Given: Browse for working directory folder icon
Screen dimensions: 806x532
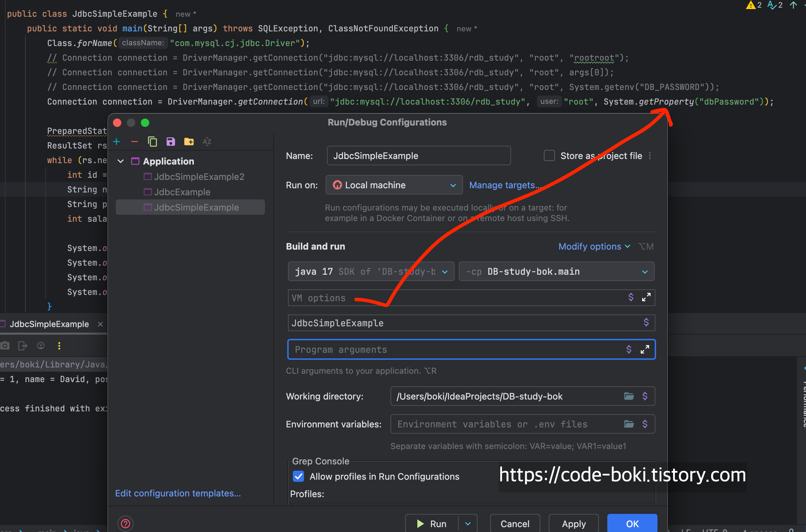Looking at the screenshot, I should tap(629, 396).
